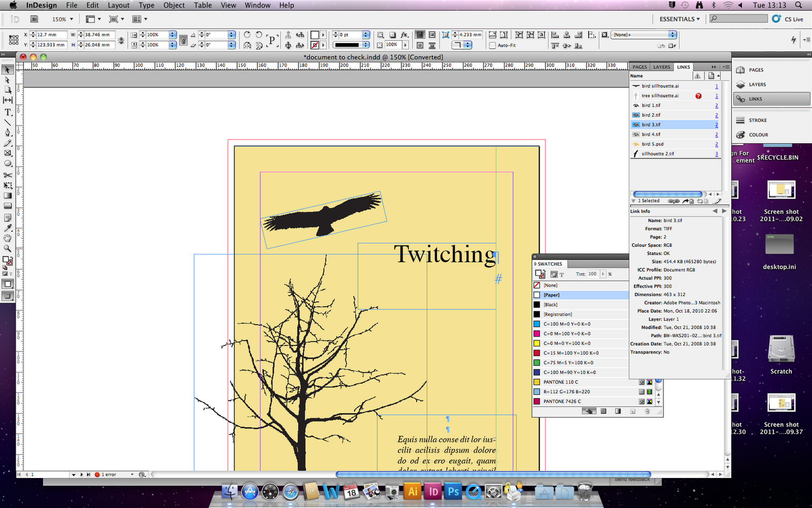Click page 2 link for bird 3.tif
This screenshot has height=508, width=812.
click(716, 124)
